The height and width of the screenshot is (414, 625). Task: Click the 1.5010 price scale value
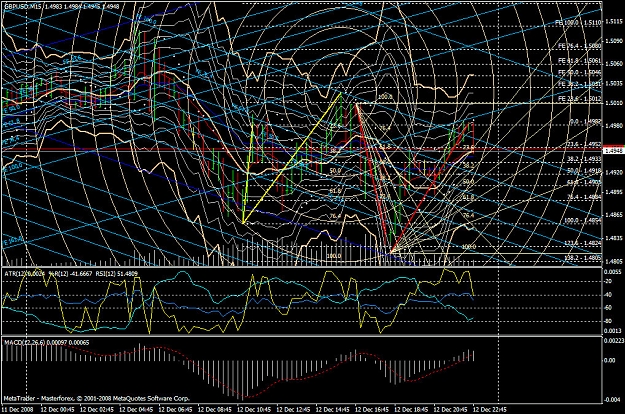[614, 103]
